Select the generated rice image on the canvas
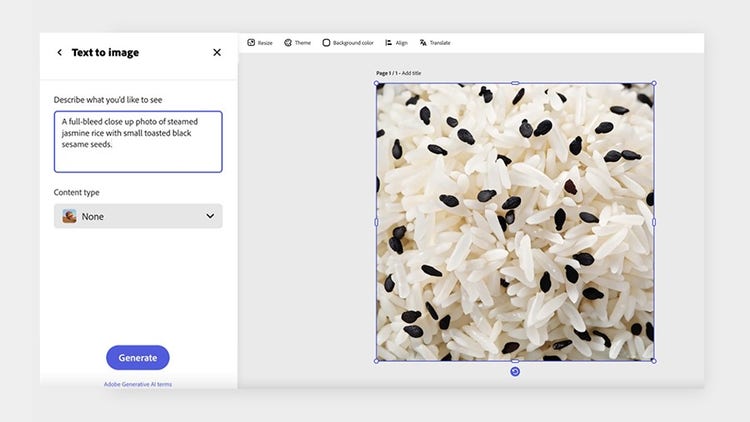The image size is (750, 422). 515,222
